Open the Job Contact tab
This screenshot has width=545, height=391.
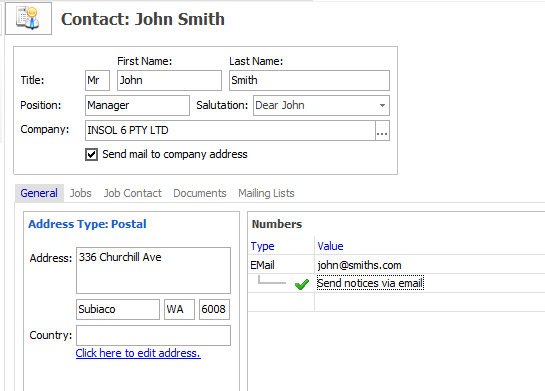(133, 193)
